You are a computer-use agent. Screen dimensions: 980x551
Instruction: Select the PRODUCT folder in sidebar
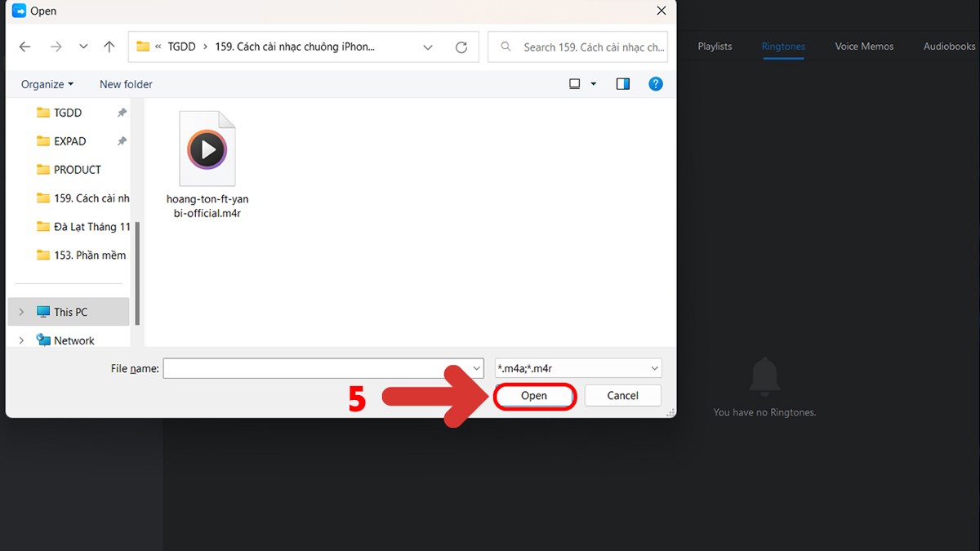[x=78, y=170]
